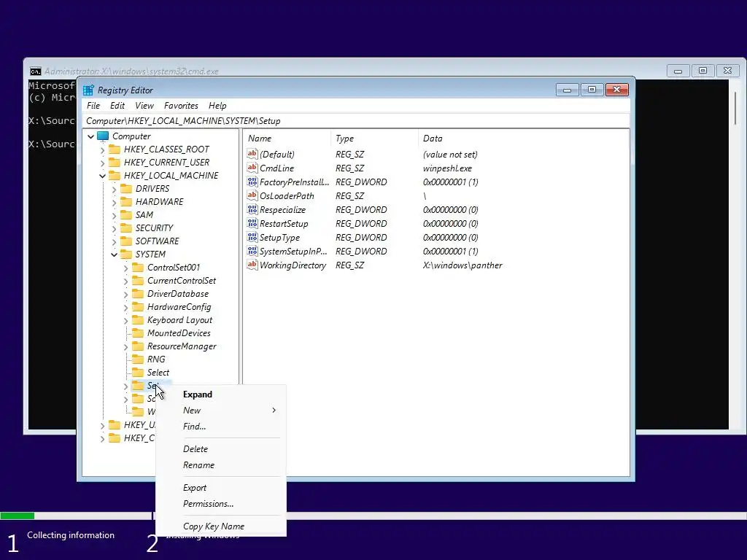
Task: Click the HardwareConfig folder icon
Action: coord(138,307)
